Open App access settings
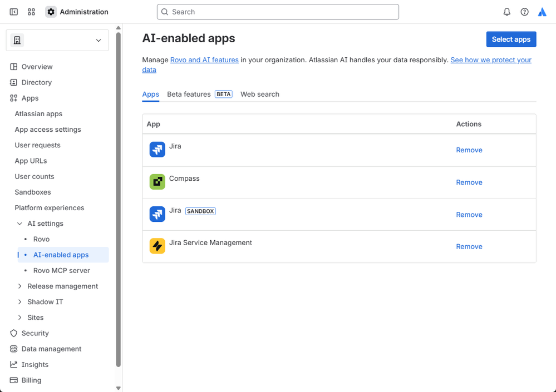The height and width of the screenshot is (392, 556). [48, 129]
